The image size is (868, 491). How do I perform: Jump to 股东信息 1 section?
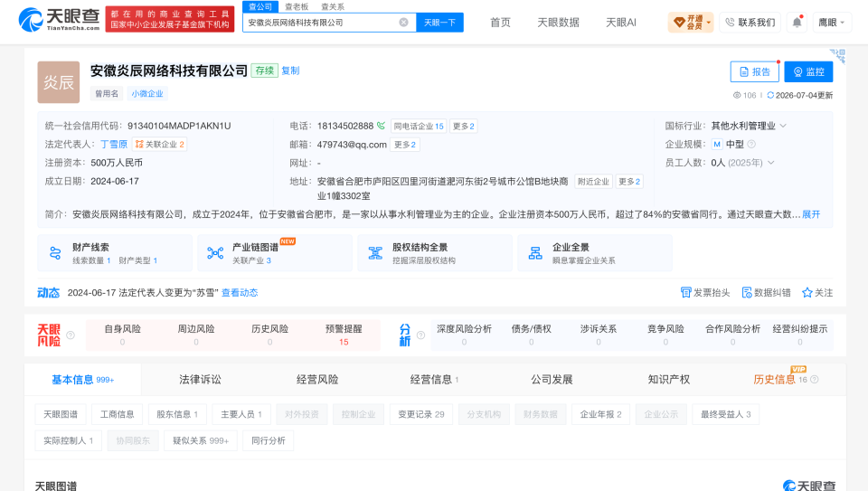click(176, 414)
